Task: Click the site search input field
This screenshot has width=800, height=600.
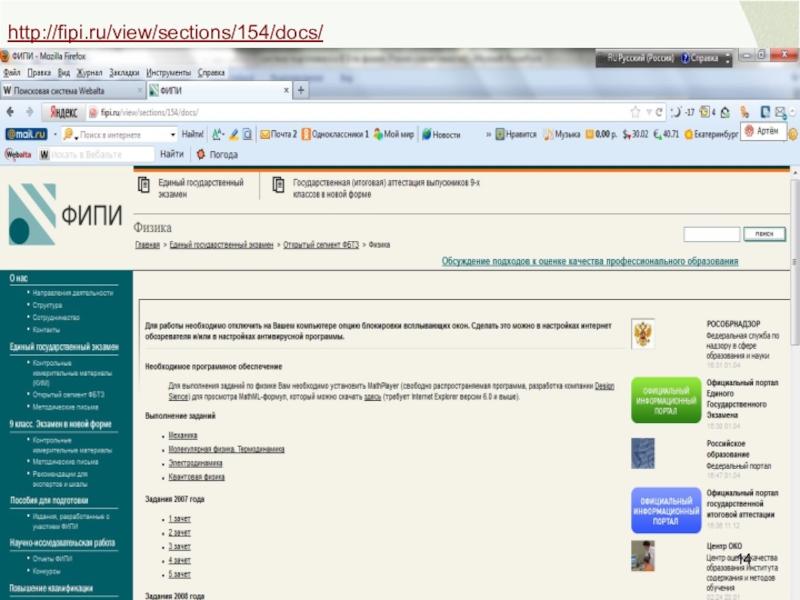Action: 712,234
